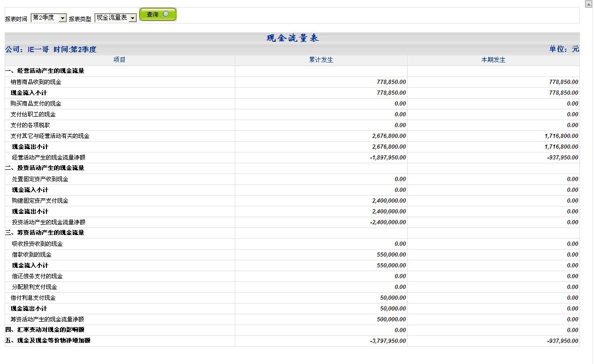Select row 处置固定资产收到现金
Viewport: 595px width, 364px height.
(x=292, y=179)
